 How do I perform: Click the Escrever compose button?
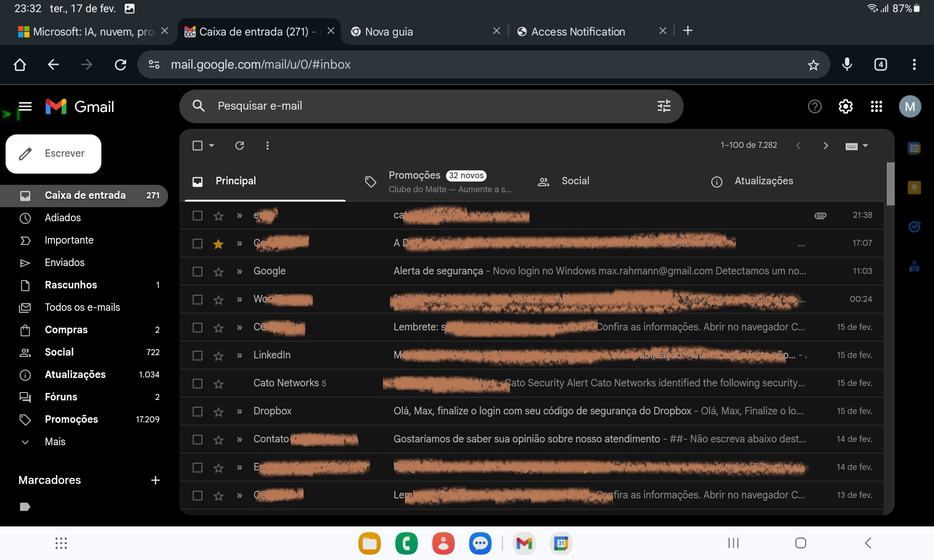coord(54,154)
